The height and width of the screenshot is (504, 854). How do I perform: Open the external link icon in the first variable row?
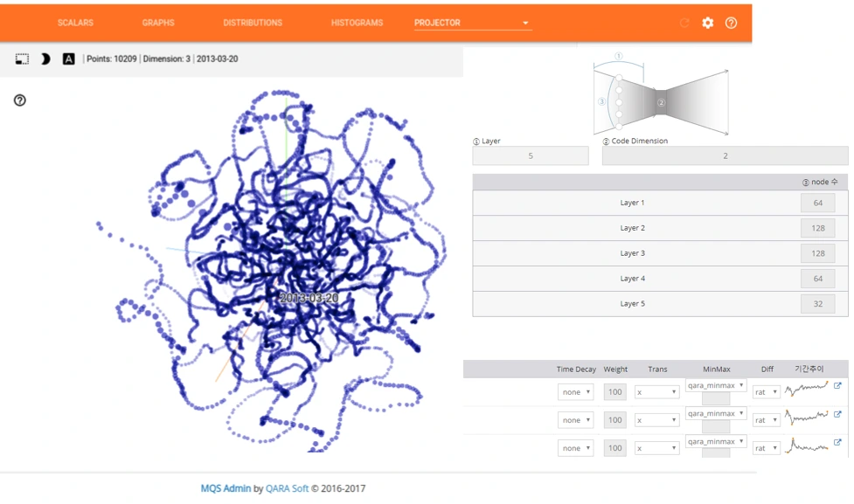point(837,385)
